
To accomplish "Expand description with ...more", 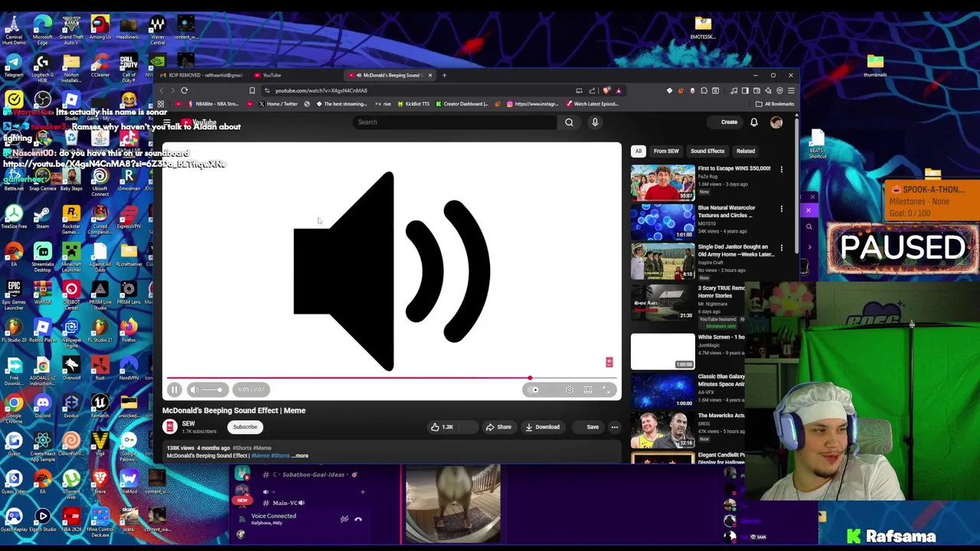I will [299, 455].
